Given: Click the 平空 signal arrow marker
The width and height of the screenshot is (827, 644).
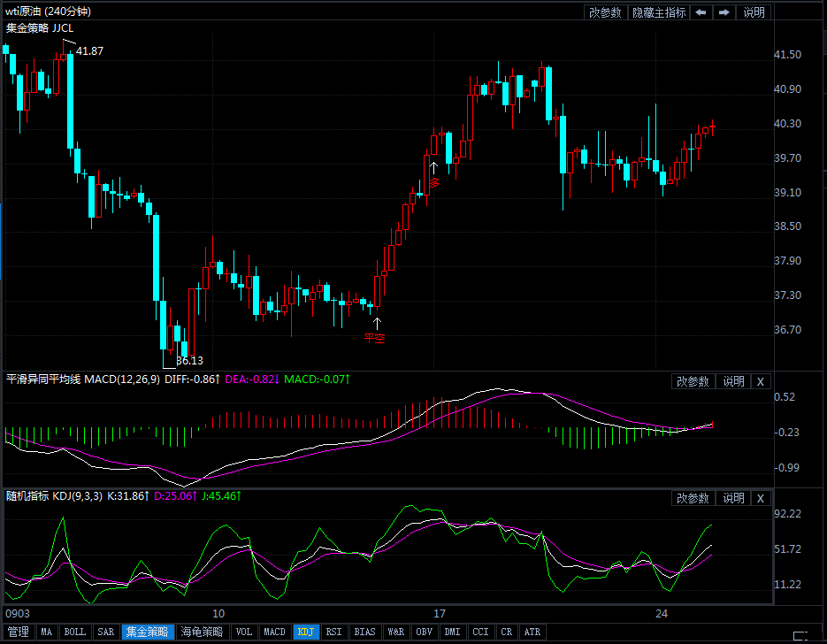Looking at the screenshot, I should pyautogui.click(x=376, y=324).
